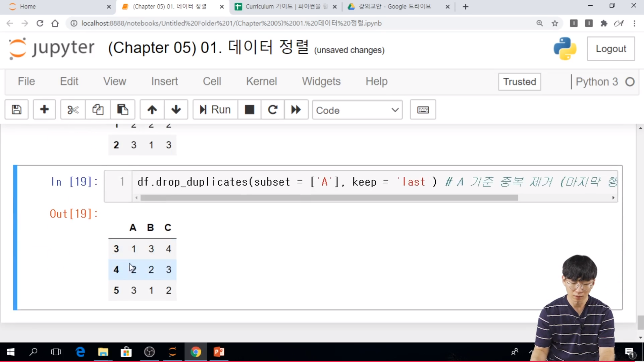Bookmark this page with the star icon
The width and height of the screenshot is (644, 362).
coord(555,23)
